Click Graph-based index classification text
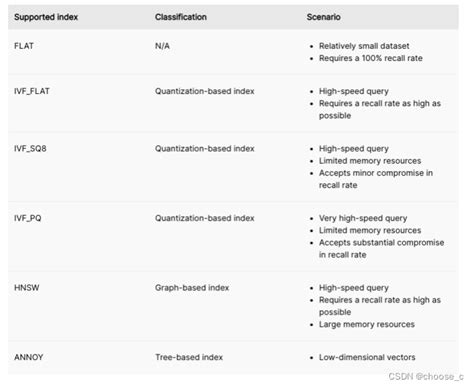The image size is (474, 387). (192, 288)
